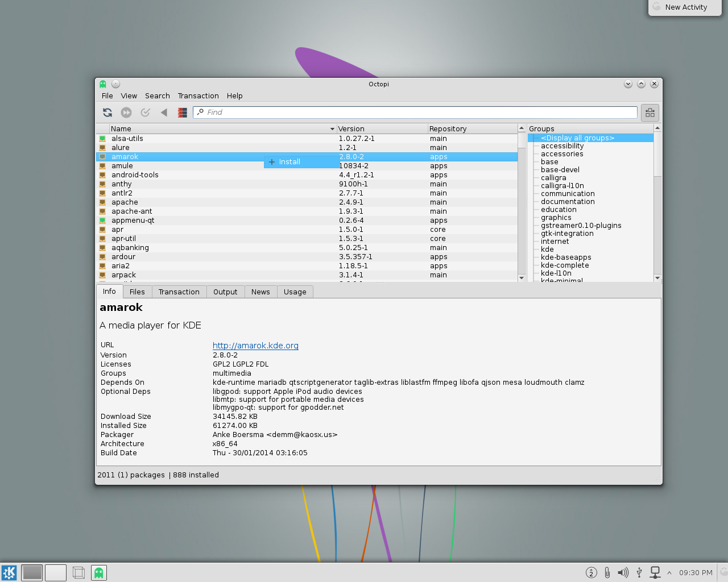Image resolution: width=728 pixels, height=582 pixels.
Task: Select the 'android-tools' package row
Action: click(x=307, y=175)
